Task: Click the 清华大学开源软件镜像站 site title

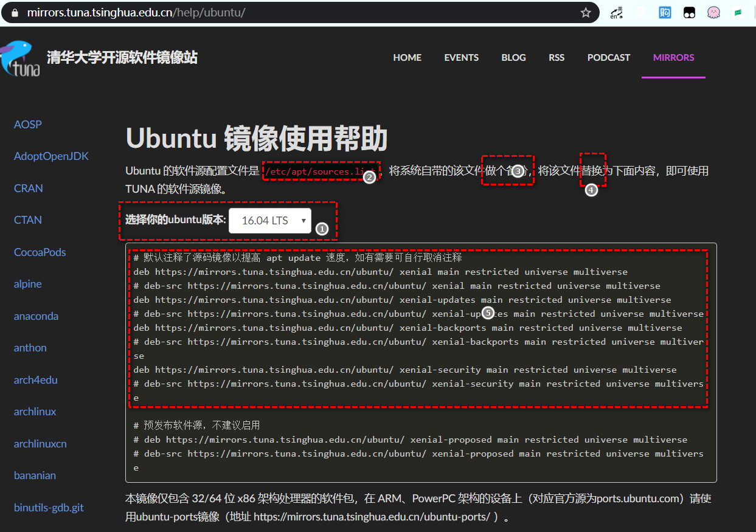Action: coord(122,58)
